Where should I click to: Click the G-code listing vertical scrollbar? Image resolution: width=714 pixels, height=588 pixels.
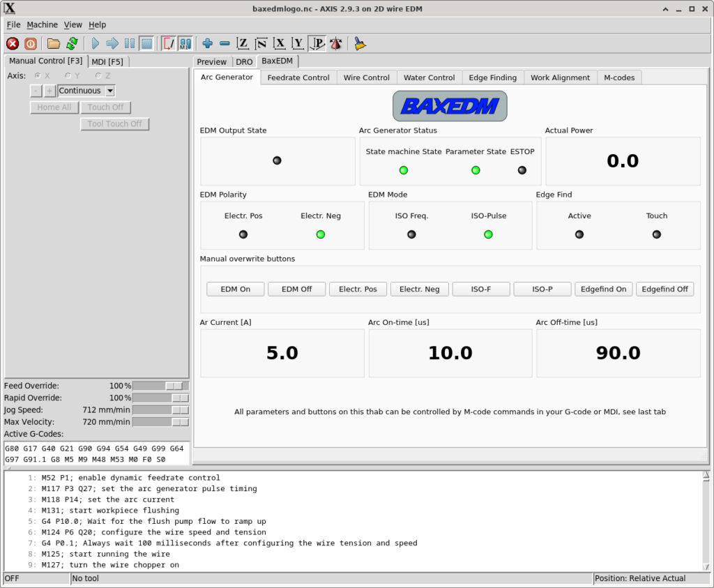[x=706, y=521]
